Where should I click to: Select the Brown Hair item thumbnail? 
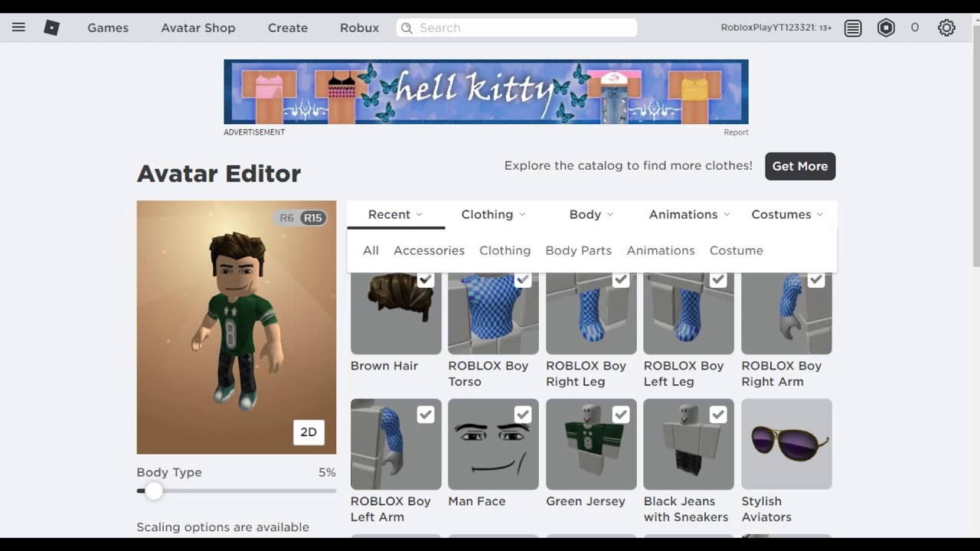396,312
